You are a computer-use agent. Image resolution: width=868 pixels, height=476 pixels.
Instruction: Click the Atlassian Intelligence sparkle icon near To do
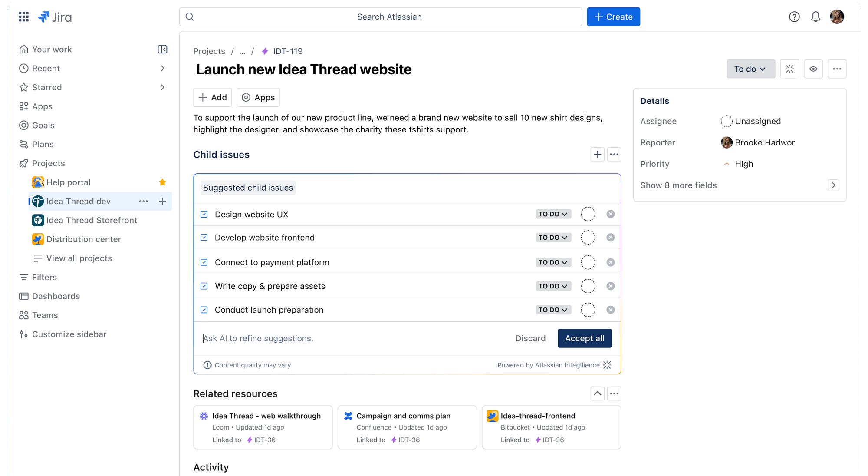tap(789, 69)
